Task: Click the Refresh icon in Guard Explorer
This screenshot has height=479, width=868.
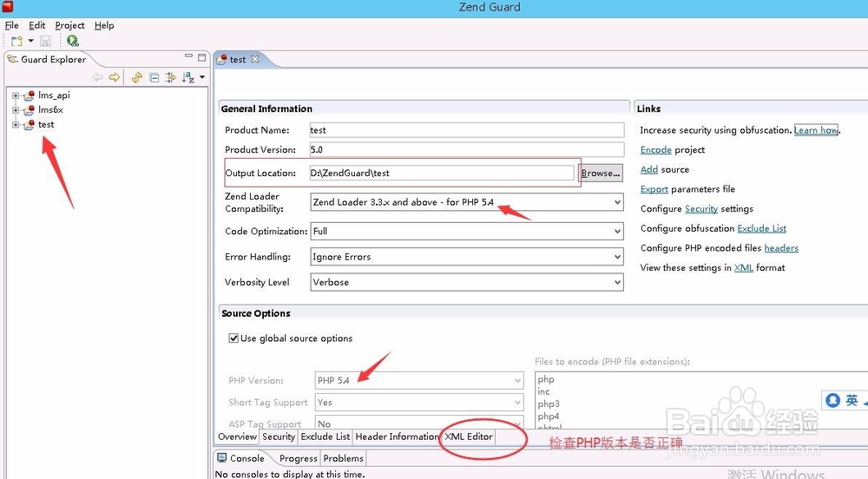Action: point(137,77)
